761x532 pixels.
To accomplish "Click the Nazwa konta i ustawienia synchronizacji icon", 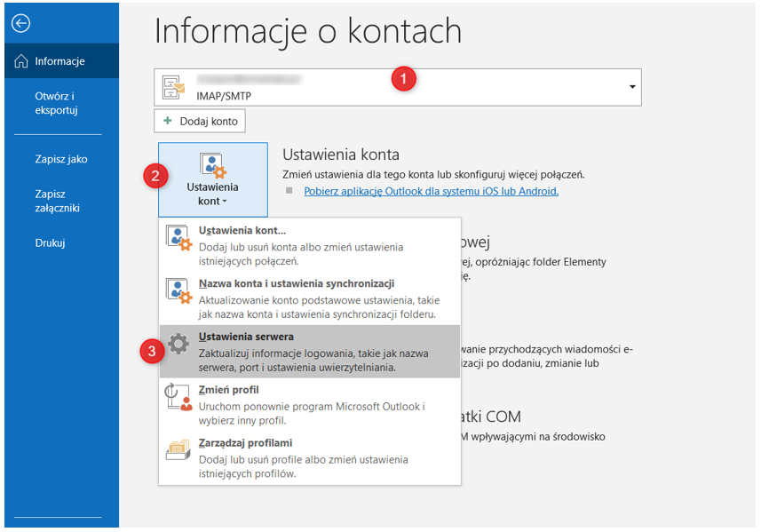I will point(178,292).
